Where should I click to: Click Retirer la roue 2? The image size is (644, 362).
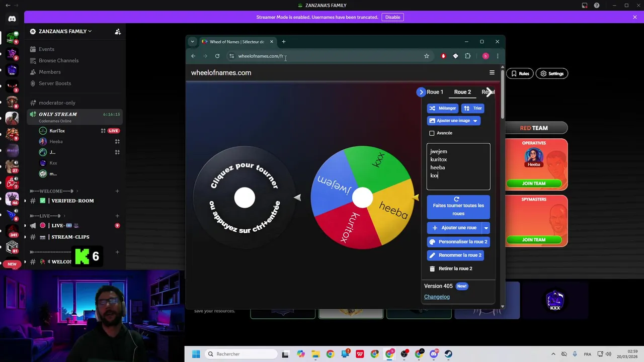pyautogui.click(x=451, y=268)
